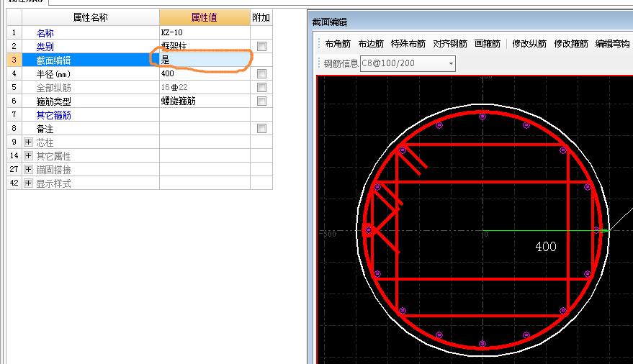Image resolution: width=633 pixels, height=364 pixels.
Task: Choose the 特殊布筋 tool
Action: [408, 44]
